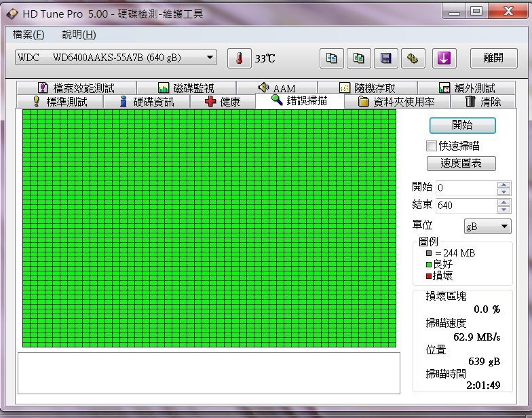Switch to the 健康 health tab
Image resolution: width=532 pixels, height=418 pixels.
coord(223,102)
